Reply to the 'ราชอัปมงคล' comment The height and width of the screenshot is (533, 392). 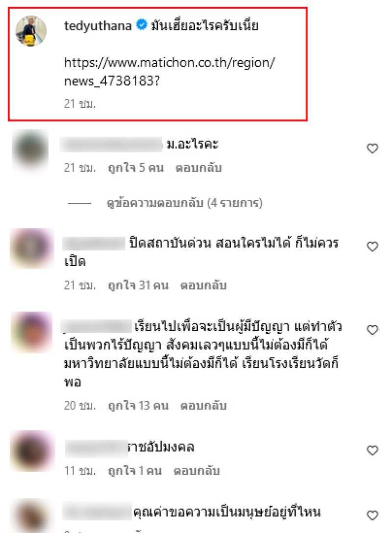[x=196, y=471]
